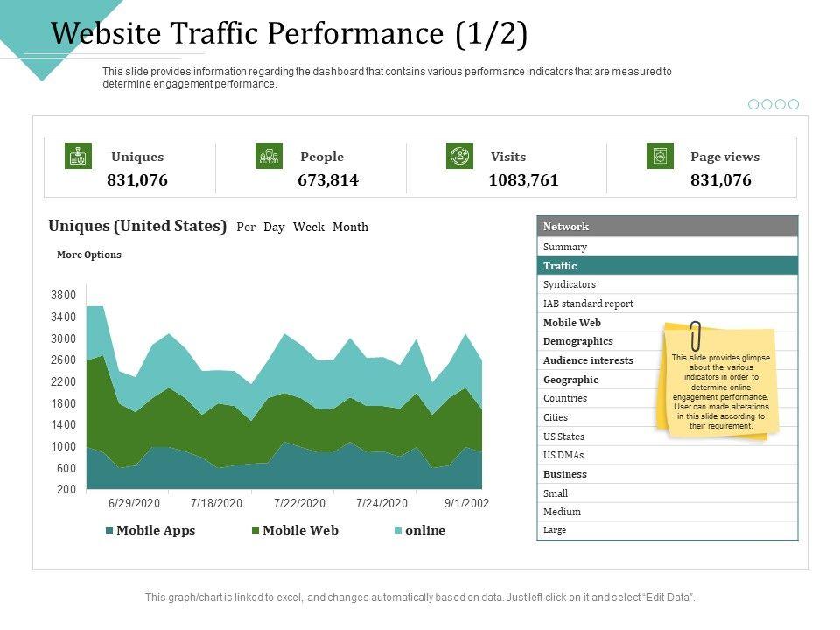The image size is (840, 630).
Task: Switch chart period to Day
Action: point(274,227)
